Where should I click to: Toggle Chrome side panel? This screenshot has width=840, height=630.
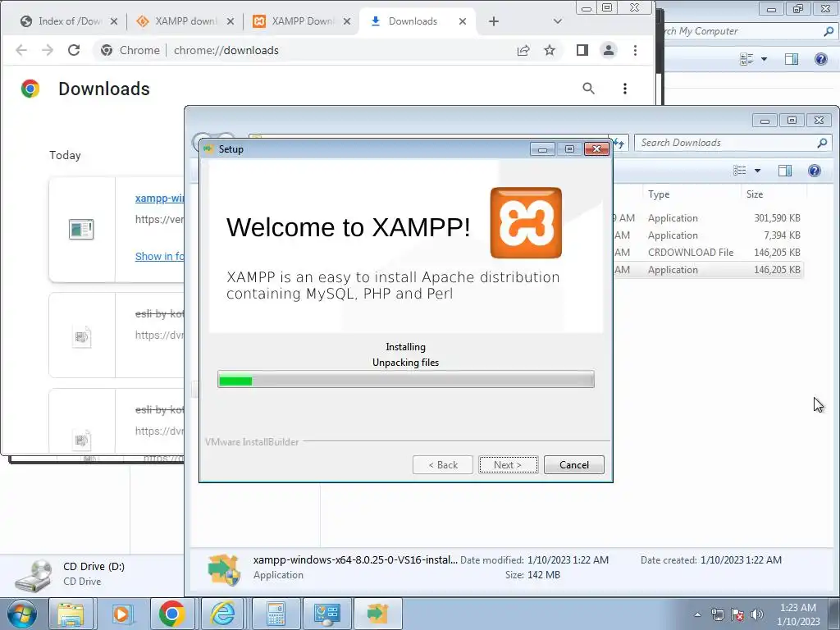click(582, 50)
